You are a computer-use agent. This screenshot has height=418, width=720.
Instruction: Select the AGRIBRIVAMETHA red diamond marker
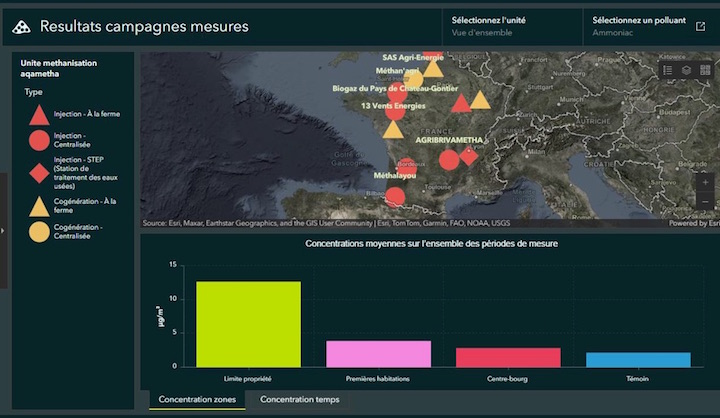(x=468, y=156)
